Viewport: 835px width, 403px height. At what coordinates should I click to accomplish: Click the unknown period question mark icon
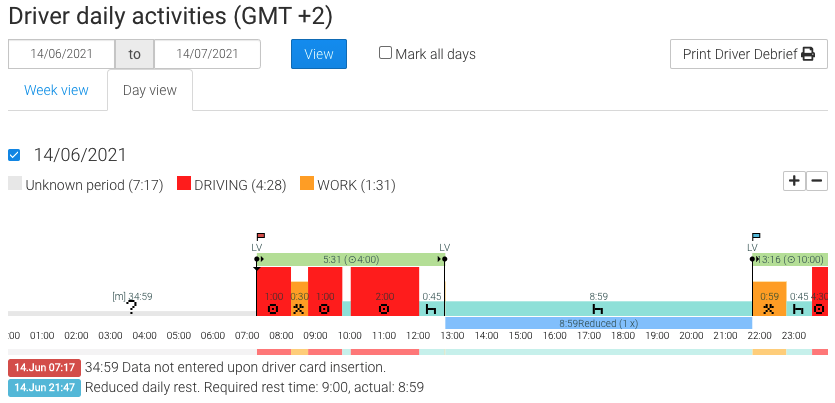[x=131, y=308]
